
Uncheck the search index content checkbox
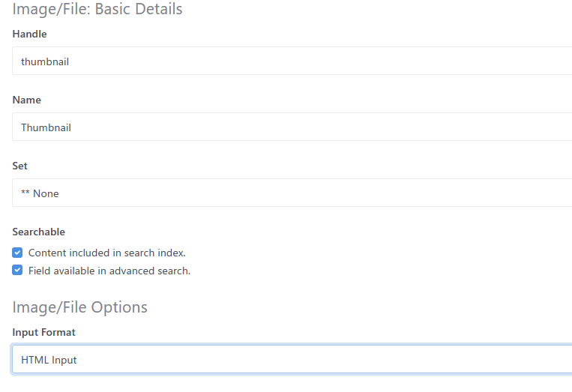tap(18, 253)
